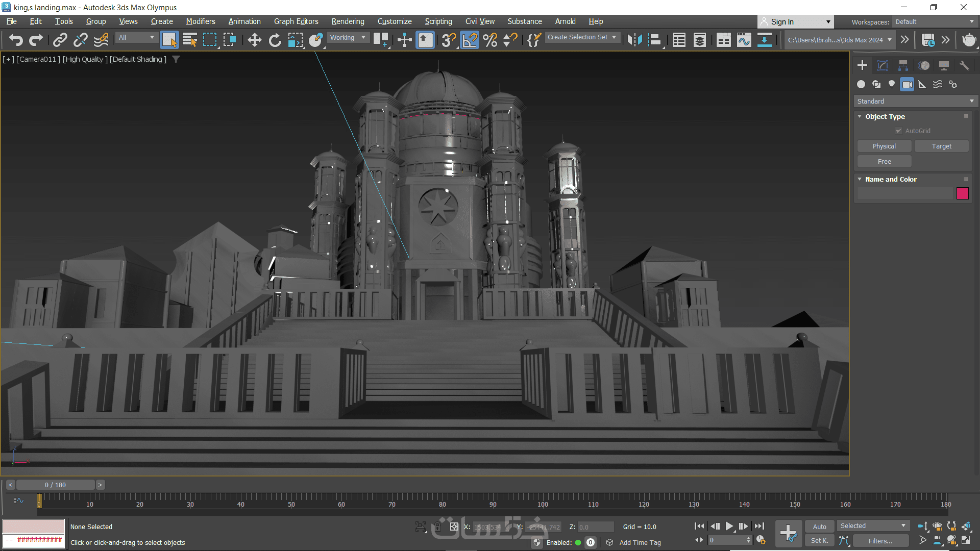Toggle the Angle Snap icon
The image size is (980, 551).
coord(470,40)
